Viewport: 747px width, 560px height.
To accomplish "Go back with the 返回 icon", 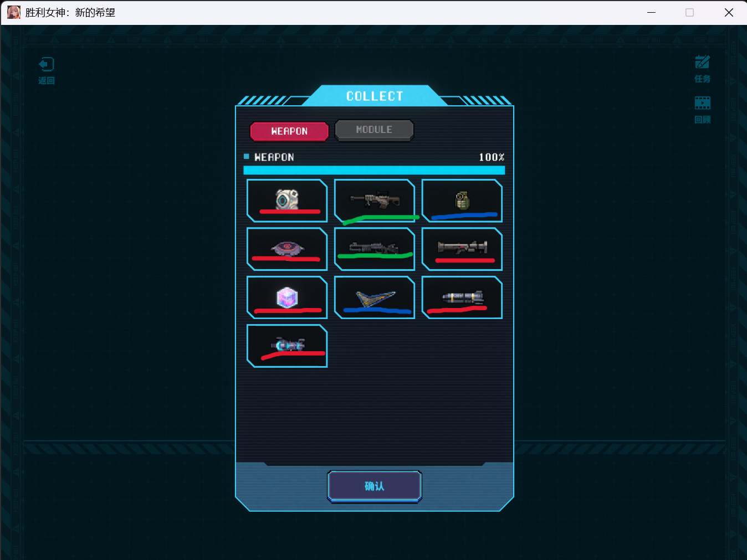I will coord(47,71).
